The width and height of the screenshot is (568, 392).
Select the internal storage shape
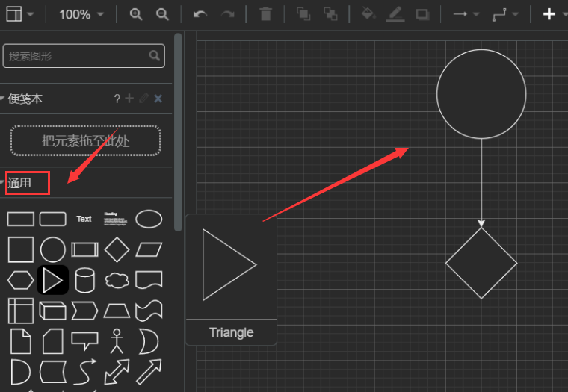click(21, 311)
